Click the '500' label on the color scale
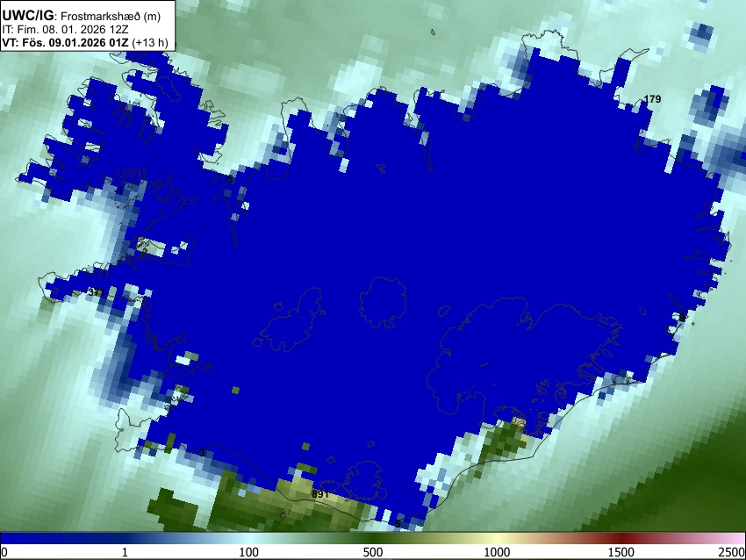This screenshot has height=560, width=746. 372,552
